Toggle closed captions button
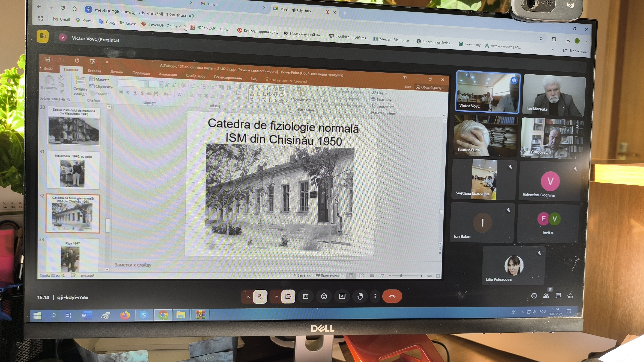The width and height of the screenshot is (644, 362). 305,296
